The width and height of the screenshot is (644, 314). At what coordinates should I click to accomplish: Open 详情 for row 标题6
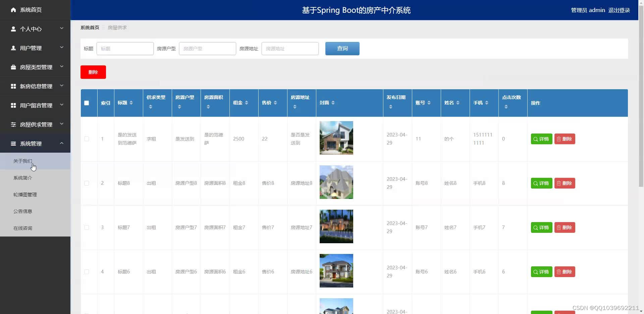click(x=541, y=272)
